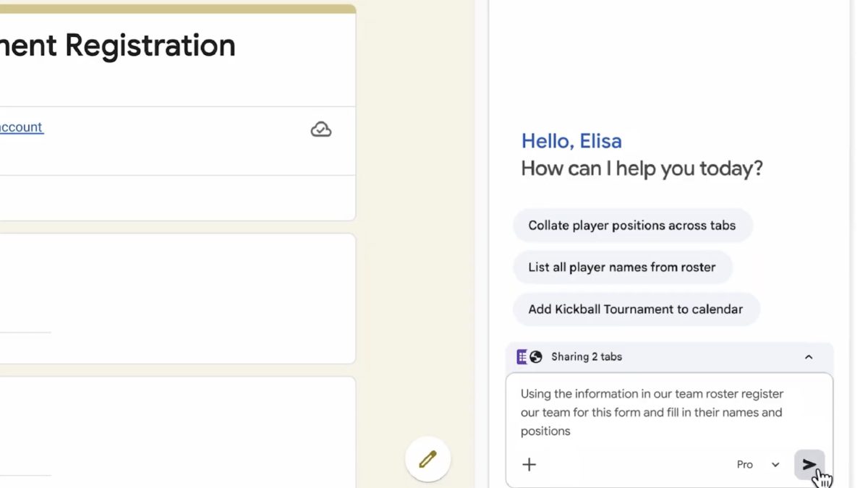
Task: Click the send prompt arrow button
Action: click(809, 464)
